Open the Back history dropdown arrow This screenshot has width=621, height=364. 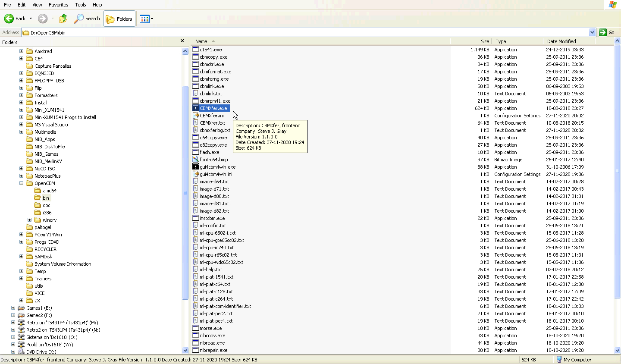coord(31,19)
